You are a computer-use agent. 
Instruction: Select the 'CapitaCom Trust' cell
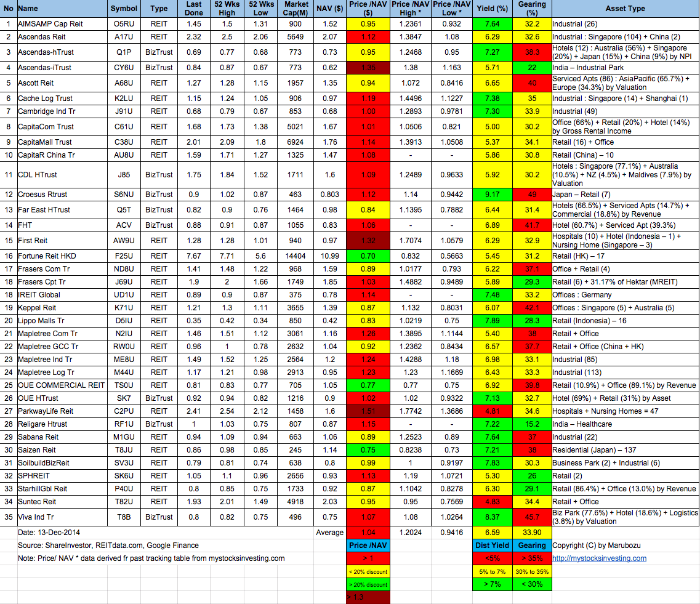tap(62, 127)
